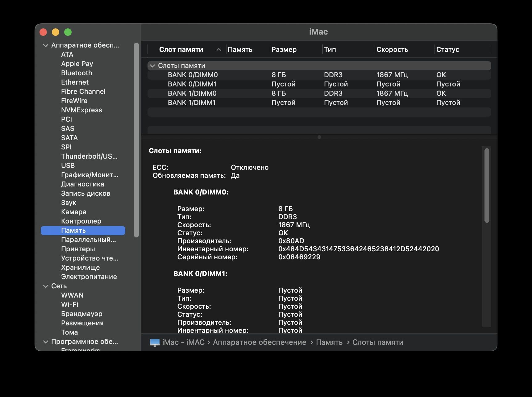
Task: Select Fibre Channel in the sidebar
Action: click(83, 92)
